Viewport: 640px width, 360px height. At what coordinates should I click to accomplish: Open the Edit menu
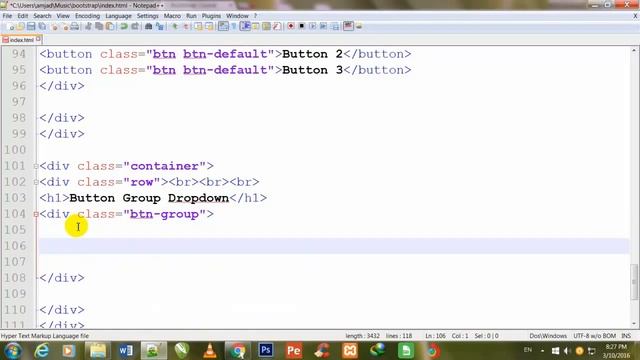[x=22, y=16]
